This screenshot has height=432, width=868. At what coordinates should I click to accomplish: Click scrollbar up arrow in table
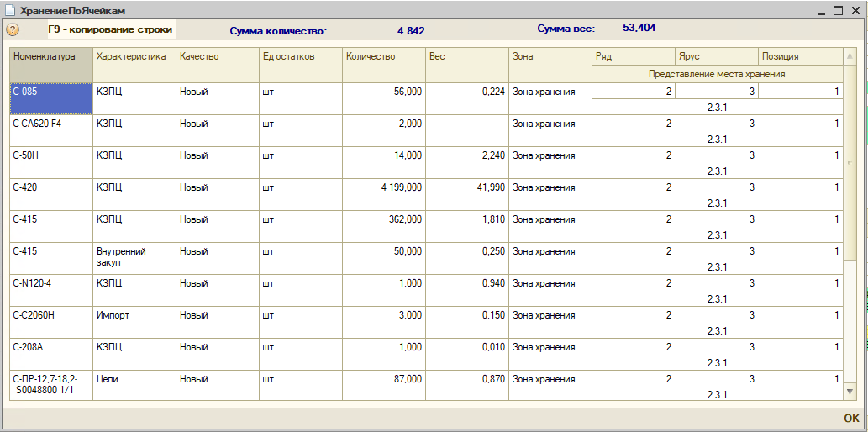pyautogui.click(x=850, y=56)
